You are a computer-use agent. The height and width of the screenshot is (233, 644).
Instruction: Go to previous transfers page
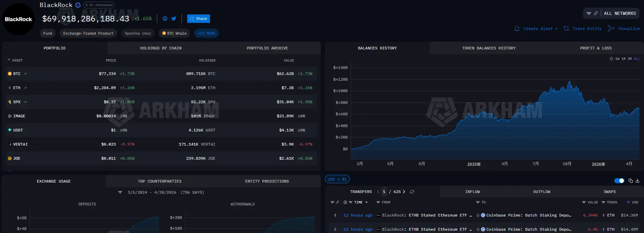378,192
